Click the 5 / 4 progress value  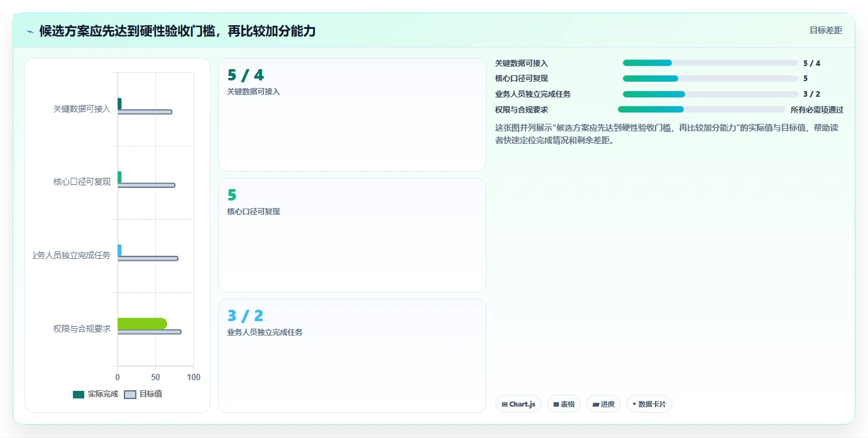pyautogui.click(x=811, y=63)
